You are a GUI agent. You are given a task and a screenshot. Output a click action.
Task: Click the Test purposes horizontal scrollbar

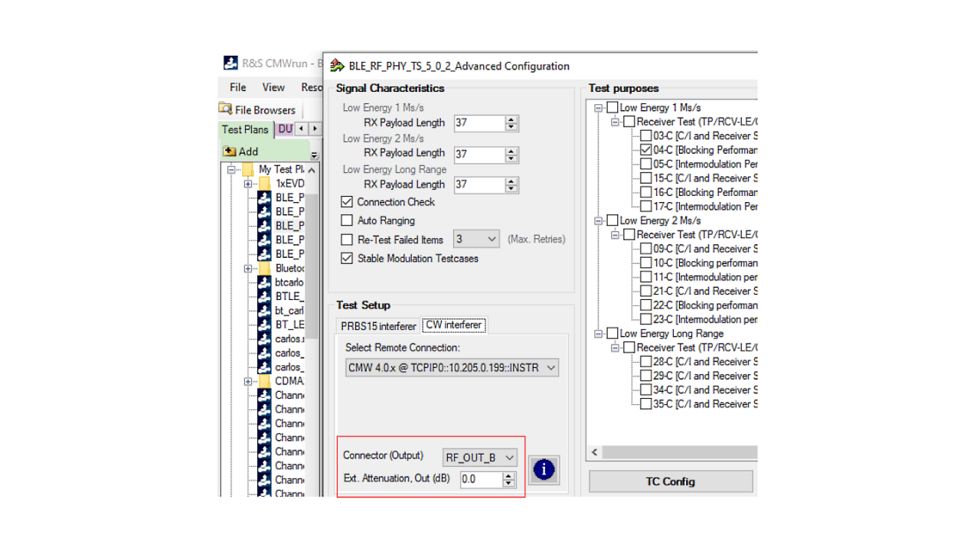(680, 452)
